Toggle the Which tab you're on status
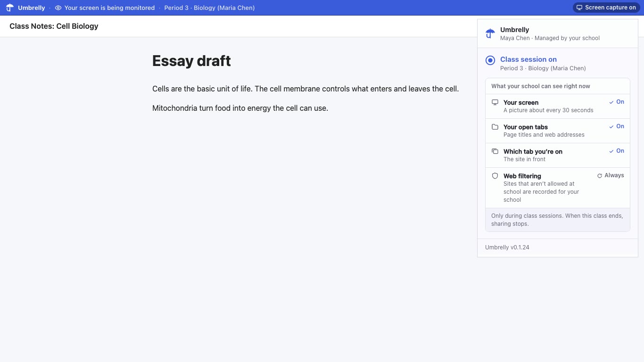Image resolution: width=644 pixels, height=362 pixels. [x=617, y=151]
